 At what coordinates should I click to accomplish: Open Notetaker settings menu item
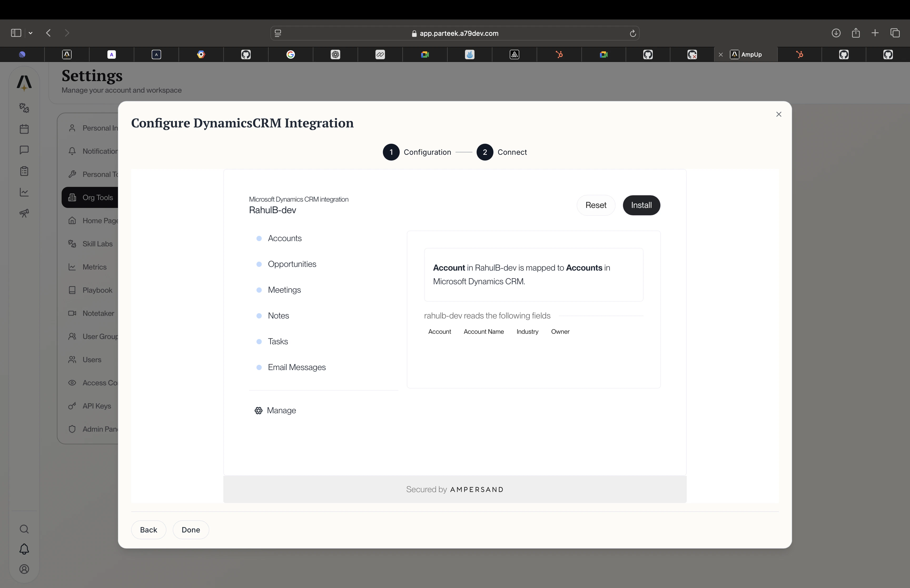pyautogui.click(x=90, y=313)
